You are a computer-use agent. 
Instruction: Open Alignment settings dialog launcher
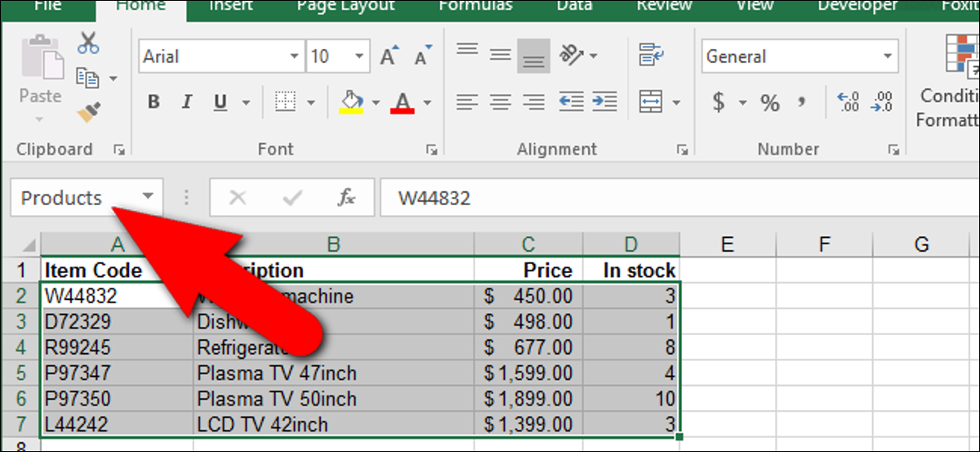point(681,150)
